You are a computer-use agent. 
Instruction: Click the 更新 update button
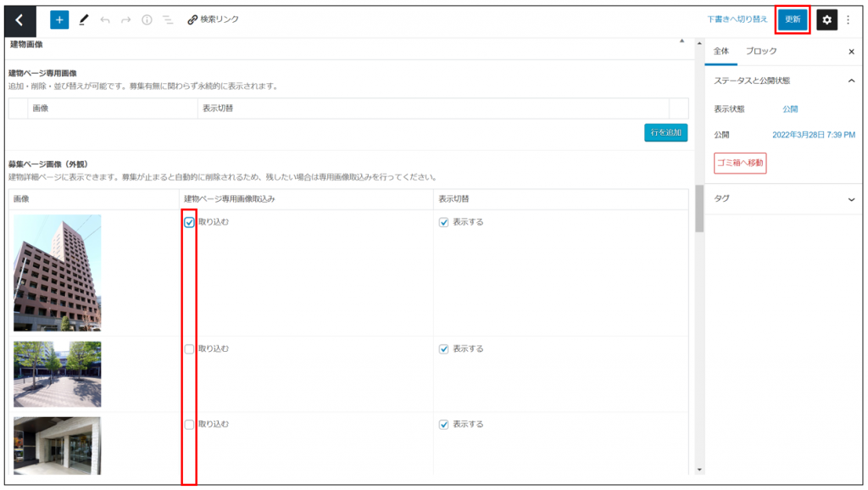coord(793,19)
